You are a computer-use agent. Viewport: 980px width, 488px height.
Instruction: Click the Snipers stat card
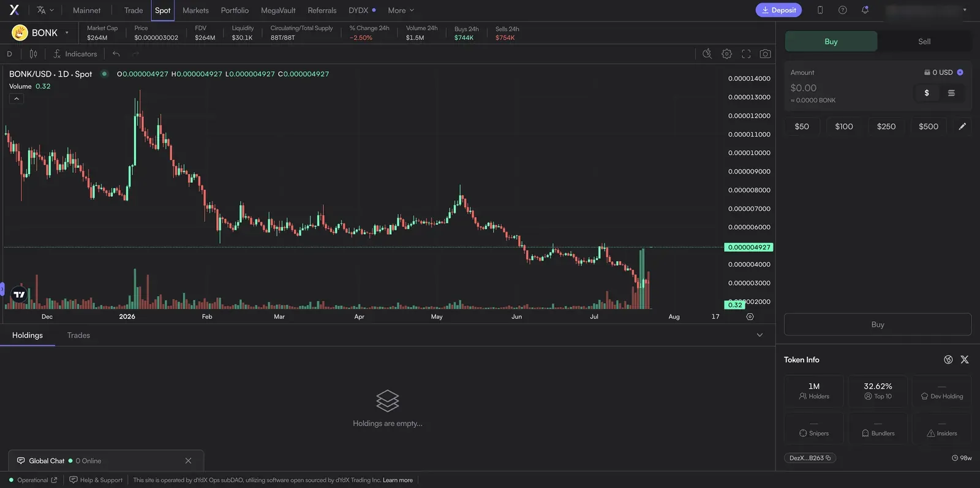814,429
